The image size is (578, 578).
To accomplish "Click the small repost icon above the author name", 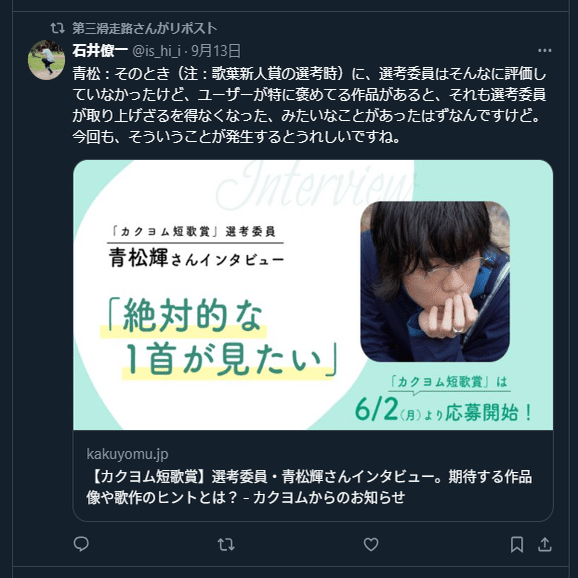I will (57, 28).
